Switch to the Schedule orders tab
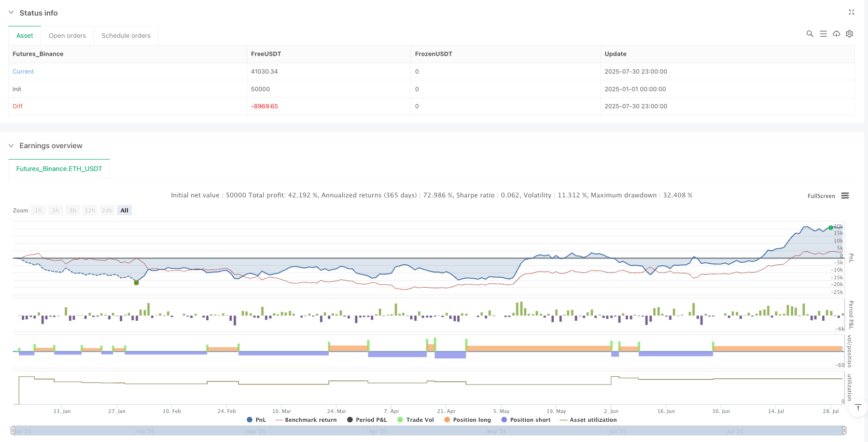Image resolution: width=868 pixels, height=442 pixels. [126, 36]
